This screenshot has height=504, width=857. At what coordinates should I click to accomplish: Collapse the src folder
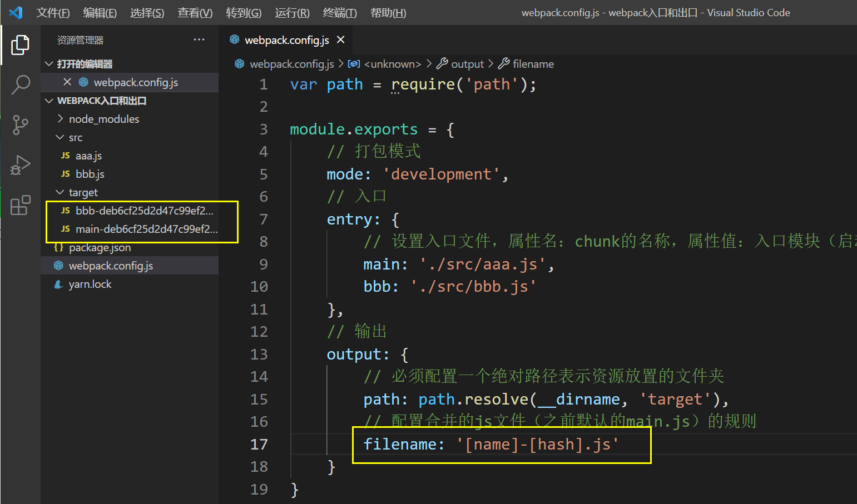(x=60, y=137)
